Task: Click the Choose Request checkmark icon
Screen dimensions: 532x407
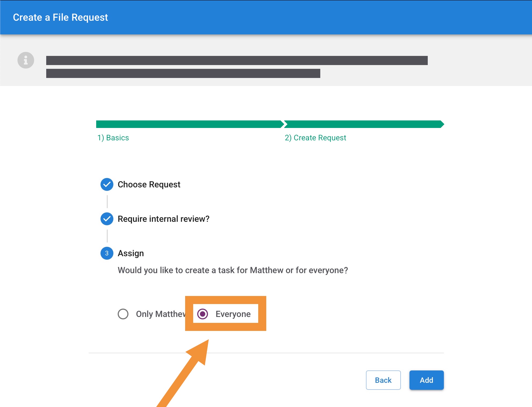Action: click(107, 184)
